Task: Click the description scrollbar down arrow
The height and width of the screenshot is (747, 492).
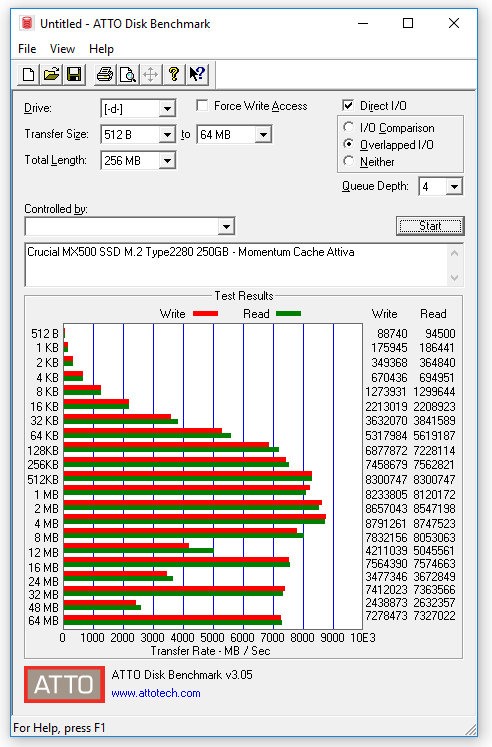Action: 454,278
